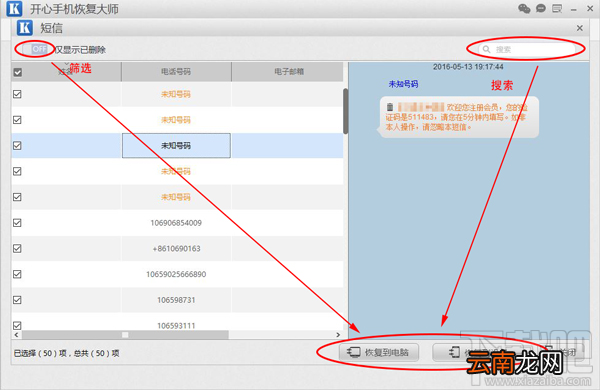
Task: Open the WeChat icon in title bar
Action: pyautogui.click(x=524, y=8)
